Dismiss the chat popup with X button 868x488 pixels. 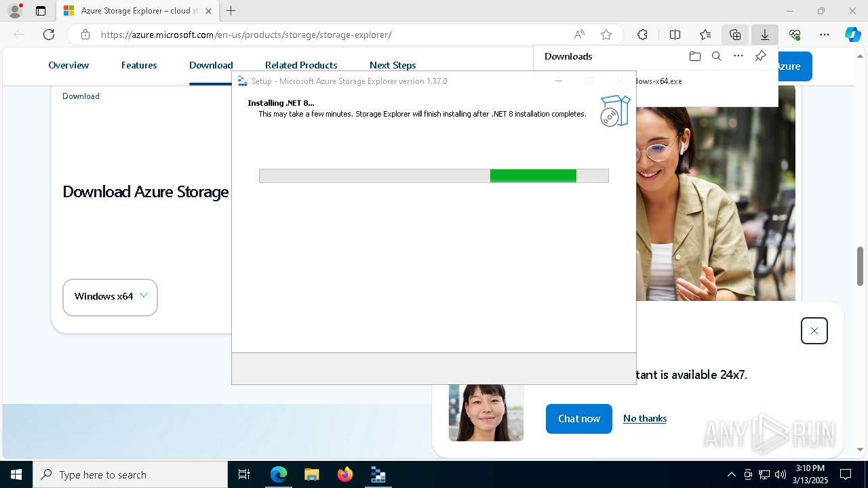click(x=814, y=331)
